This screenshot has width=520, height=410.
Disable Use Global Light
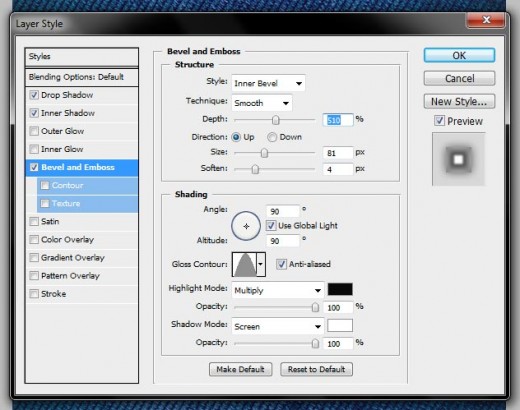[x=271, y=226]
